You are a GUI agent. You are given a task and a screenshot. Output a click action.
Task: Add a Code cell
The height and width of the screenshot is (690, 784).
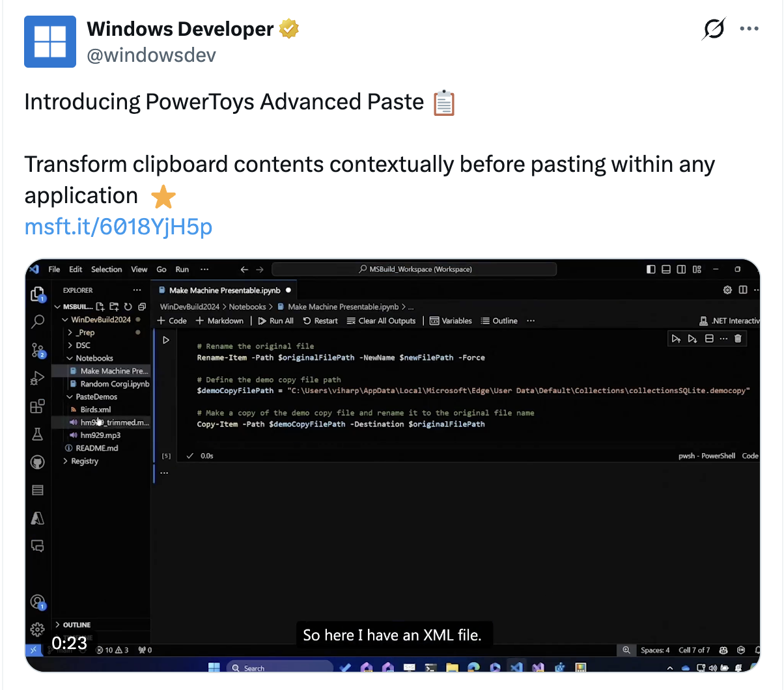pos(172,321)
